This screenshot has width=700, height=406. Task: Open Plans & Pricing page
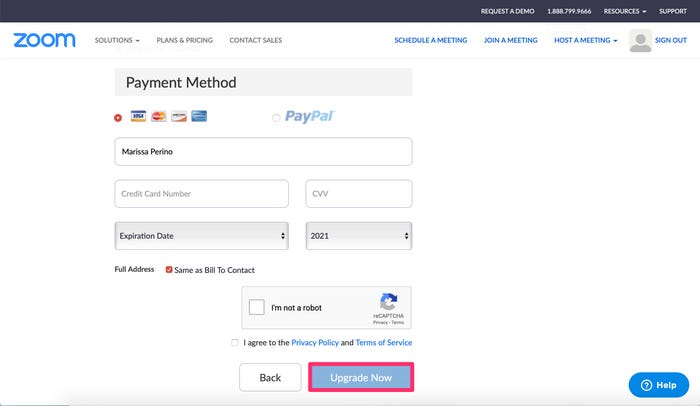(x=184, y=40)
